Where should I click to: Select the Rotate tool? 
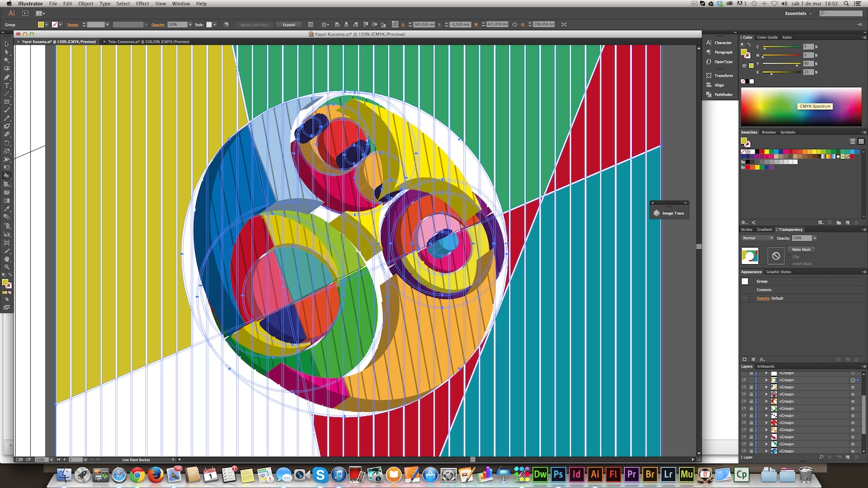(x=7, y=143)
